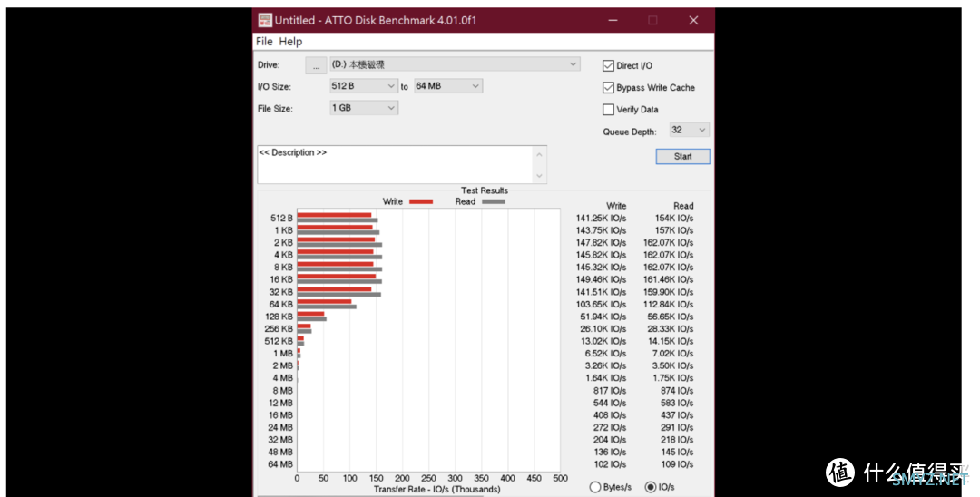Viewport: 980px width, 497px height.
Task: Click the 161.46K IO/s read value
Action: click(668, 279)
